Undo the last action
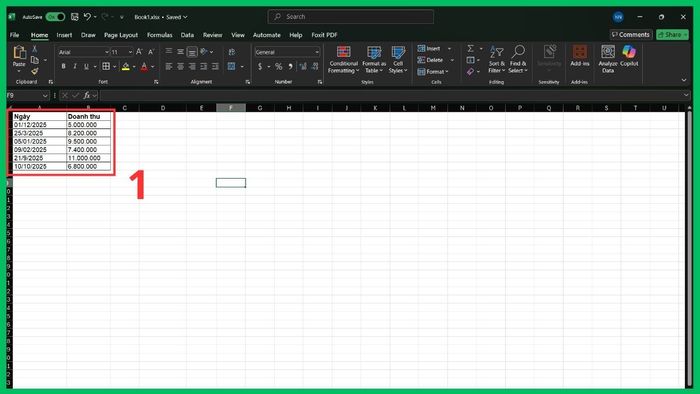700x394 pixels. click(x=87, y=17)
